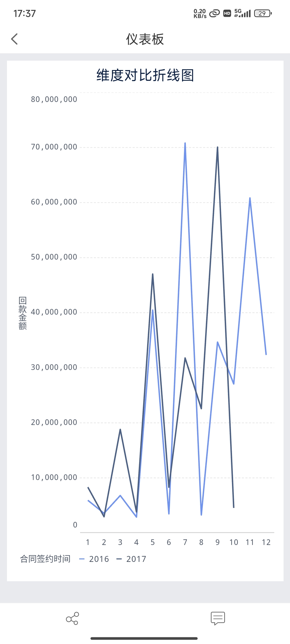Select month 12 on the x-axis
The image size is (290, 644).
click(266, 542)
